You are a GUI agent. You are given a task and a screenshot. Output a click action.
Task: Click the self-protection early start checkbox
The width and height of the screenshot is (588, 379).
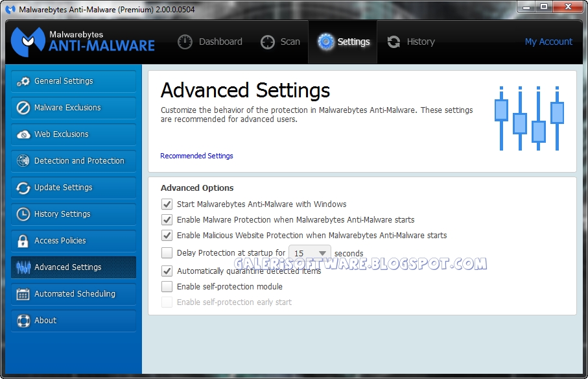[x=167, y=302]
